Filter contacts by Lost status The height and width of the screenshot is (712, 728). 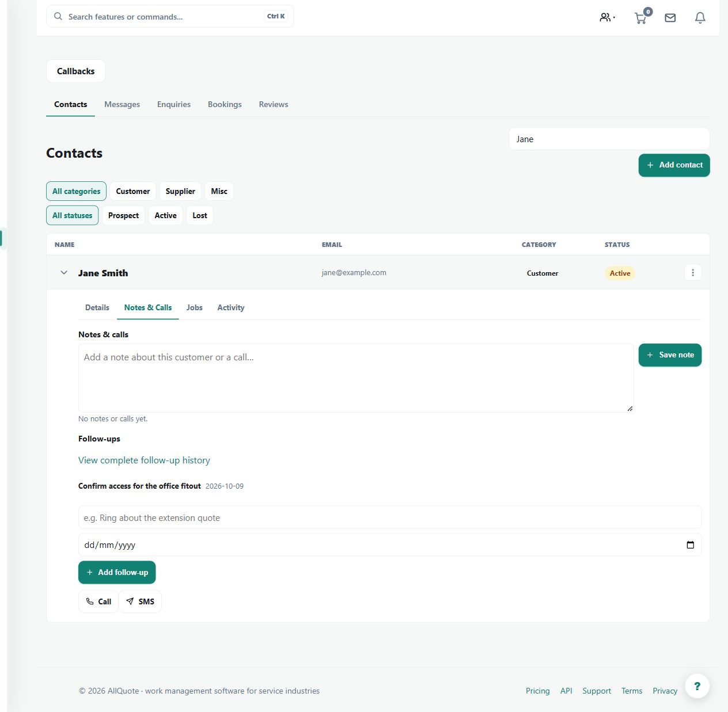tap(200, 215)
